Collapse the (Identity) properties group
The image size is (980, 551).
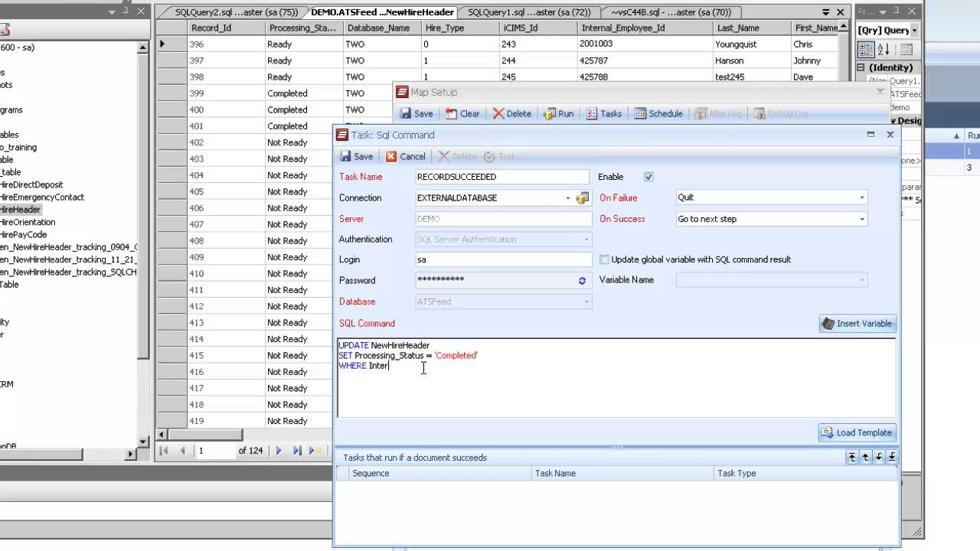click(x=861, y=67)
